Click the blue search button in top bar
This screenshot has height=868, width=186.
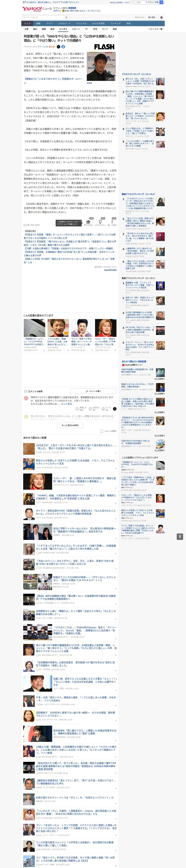pos(161,2)
